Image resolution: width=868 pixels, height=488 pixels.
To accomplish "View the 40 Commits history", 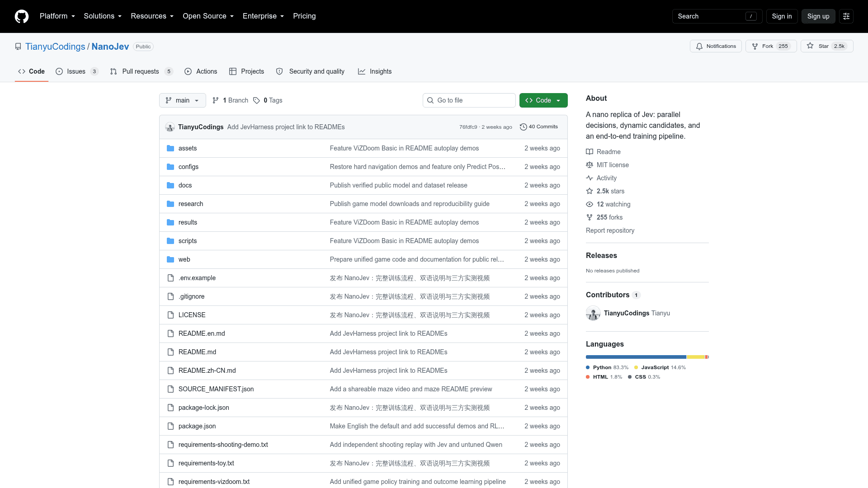I will click(539, 127).
